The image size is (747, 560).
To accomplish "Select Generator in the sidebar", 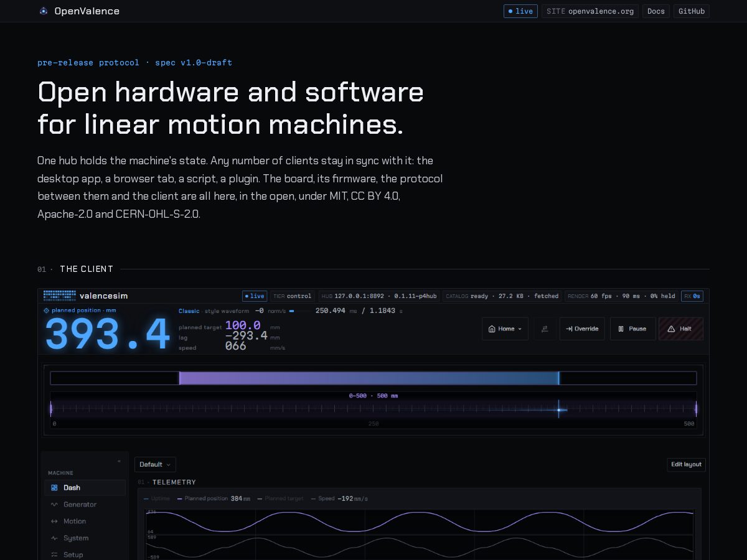I will 85,505.
